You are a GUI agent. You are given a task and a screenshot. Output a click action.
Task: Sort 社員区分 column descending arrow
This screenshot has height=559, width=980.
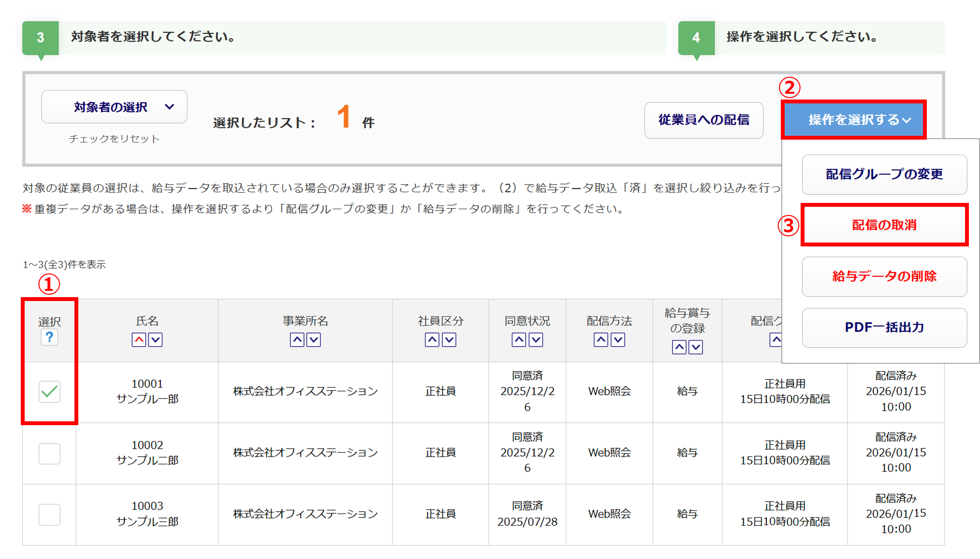(449, 340)
